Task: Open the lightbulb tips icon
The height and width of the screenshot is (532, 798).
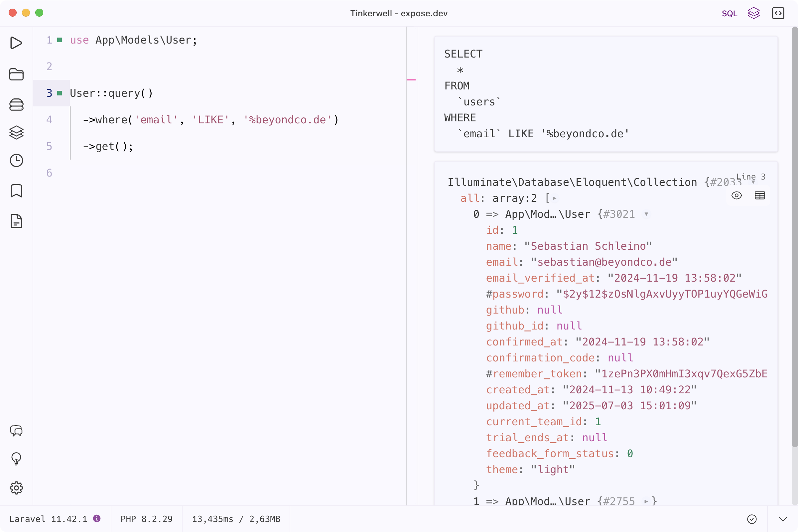Action: [16, 459]
